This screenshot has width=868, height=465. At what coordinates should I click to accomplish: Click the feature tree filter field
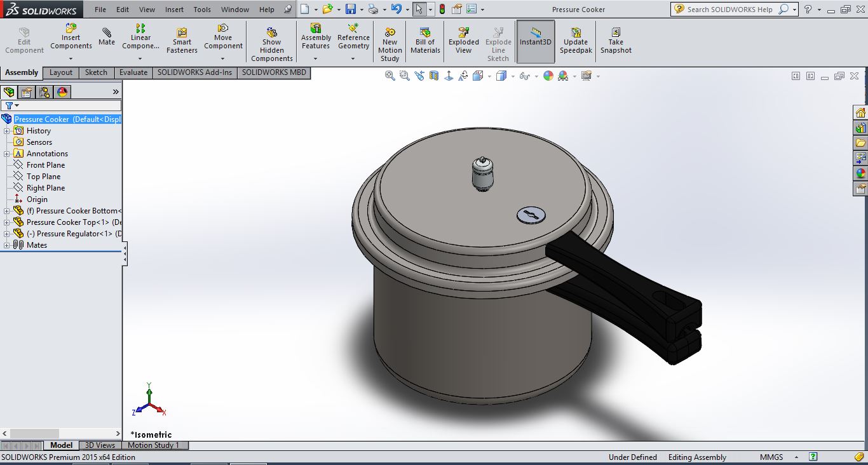click(62, 105)
